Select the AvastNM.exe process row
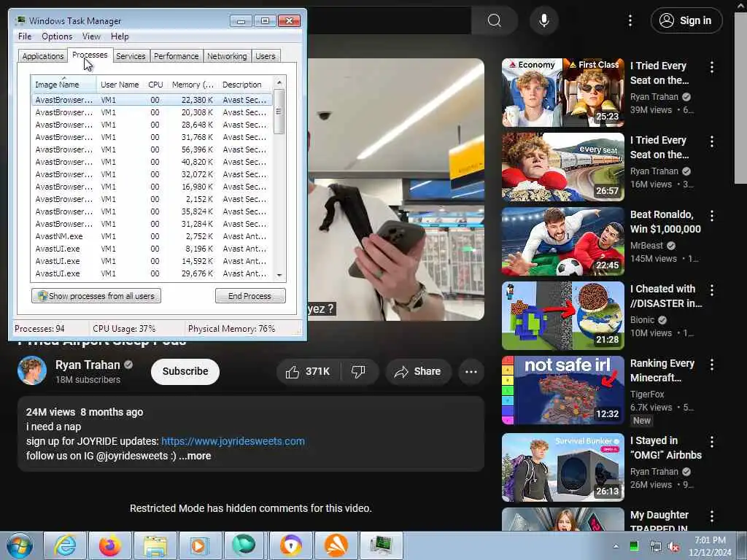This screenshot has height=560, width=747. tap(152, 236)
